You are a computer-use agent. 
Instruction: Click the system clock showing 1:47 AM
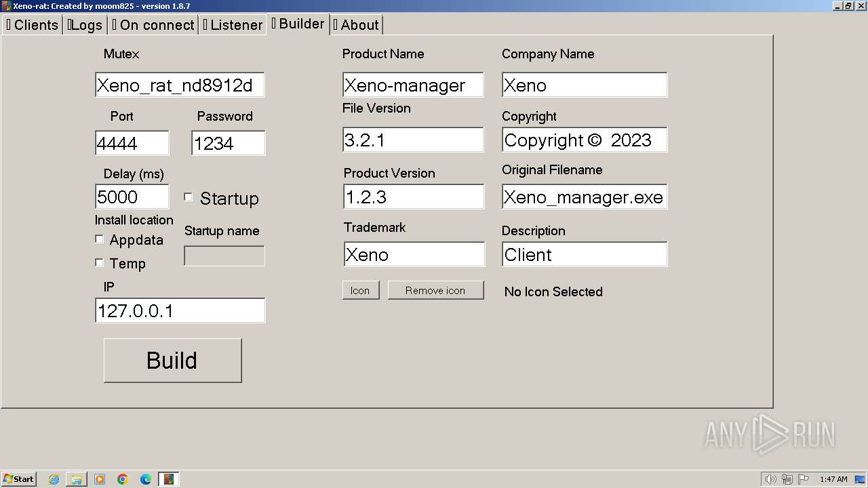(833, 479)
